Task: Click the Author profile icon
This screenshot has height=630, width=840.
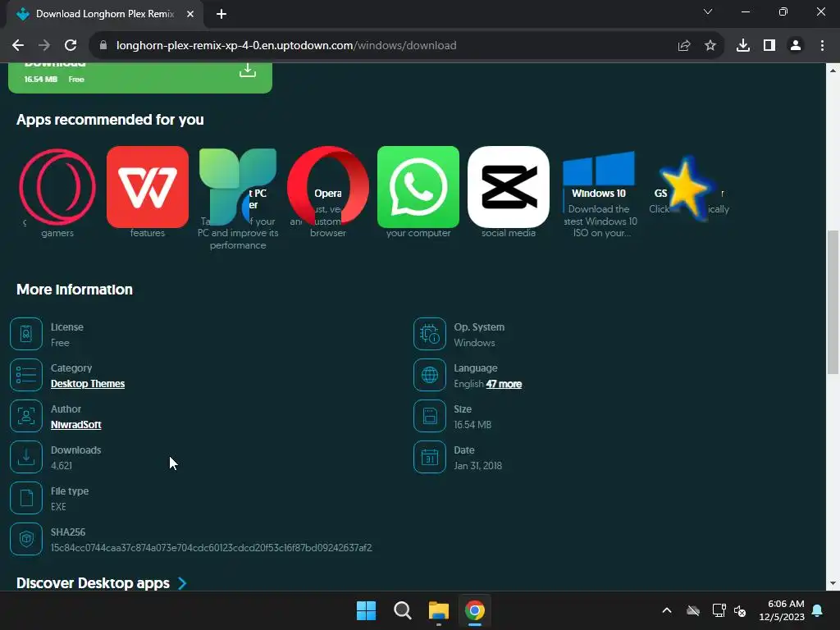Action: point(26,416)
